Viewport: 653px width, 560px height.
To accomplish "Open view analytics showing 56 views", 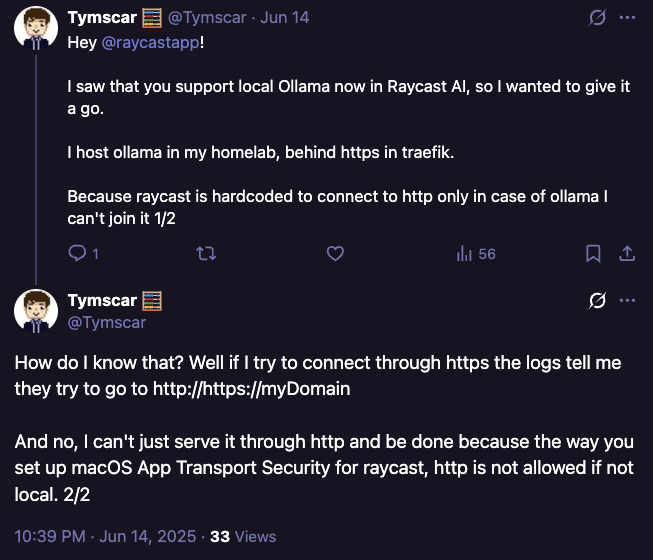I will coord(476,253).
